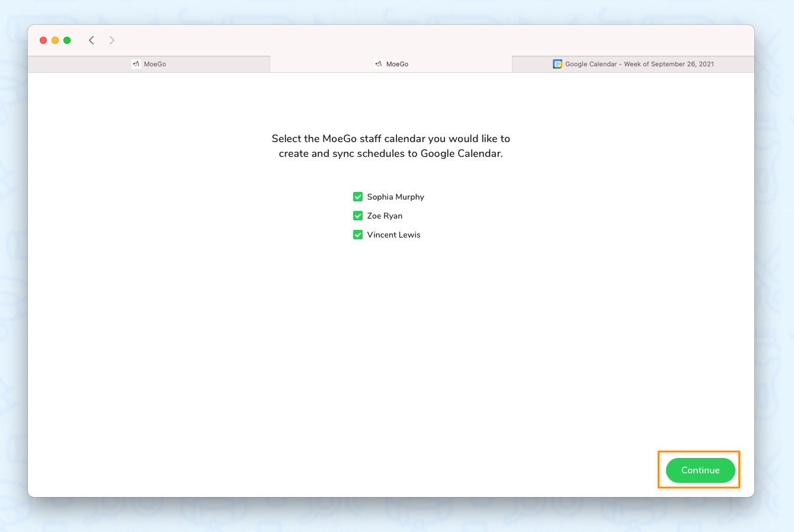Open the Google Calendar tab
This screenshot has width=794, height=532.
tap(633, 64)
